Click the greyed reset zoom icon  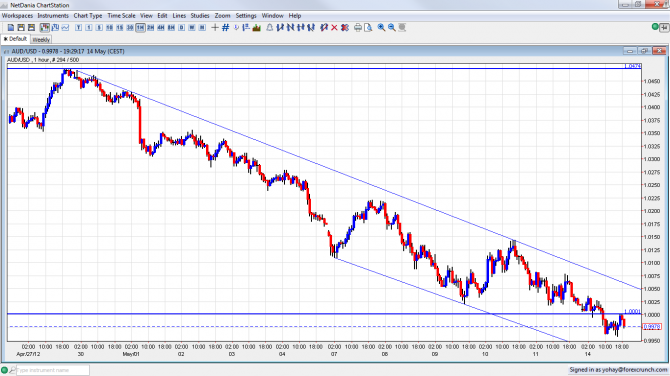pos(402,27)
